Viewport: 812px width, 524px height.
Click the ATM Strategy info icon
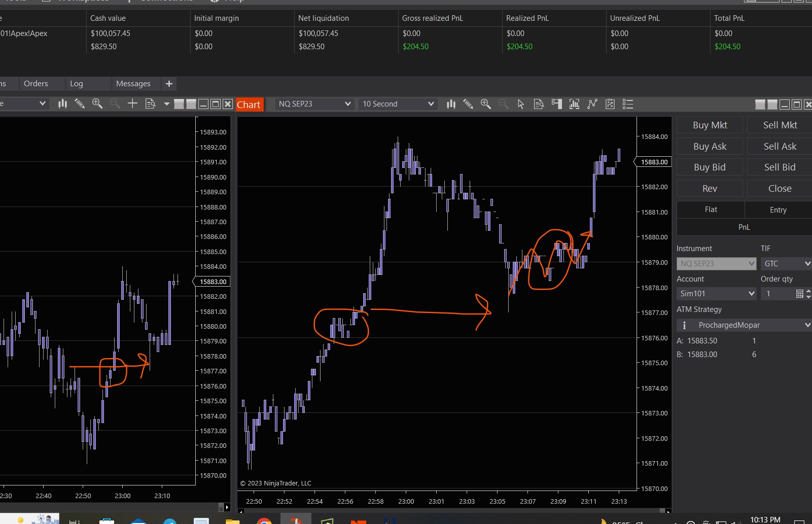684,325
